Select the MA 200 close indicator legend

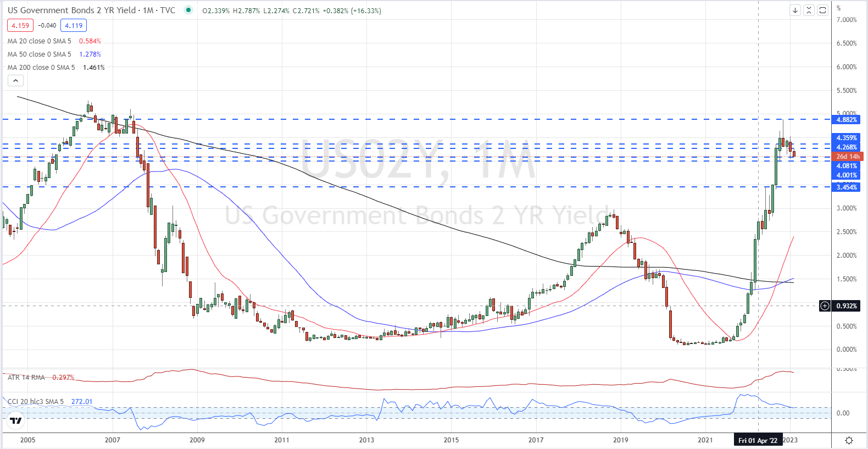pos(41,67)
